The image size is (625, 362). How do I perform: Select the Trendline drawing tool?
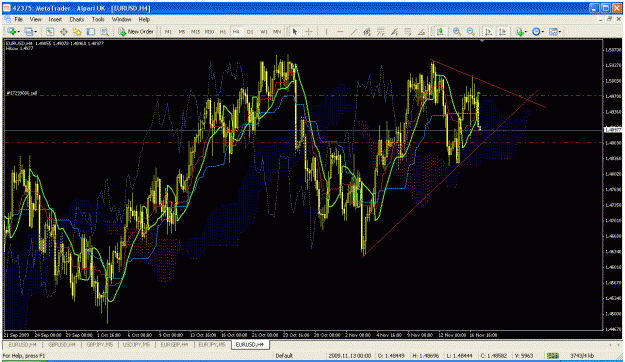pyautogui.click(x=354, y=31)
